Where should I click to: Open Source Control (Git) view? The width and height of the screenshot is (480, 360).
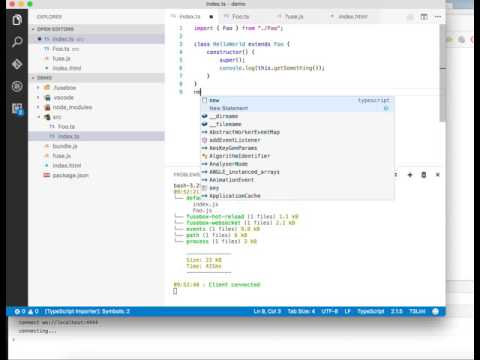(17, 64)
